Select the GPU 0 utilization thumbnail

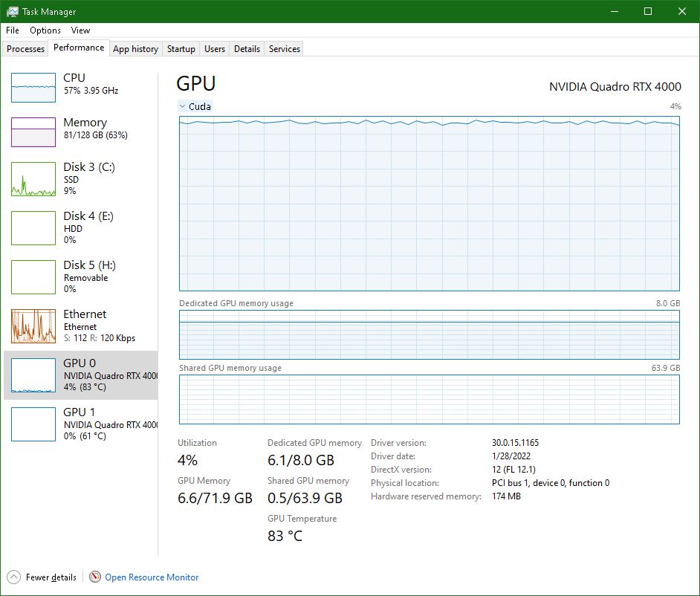33,375
